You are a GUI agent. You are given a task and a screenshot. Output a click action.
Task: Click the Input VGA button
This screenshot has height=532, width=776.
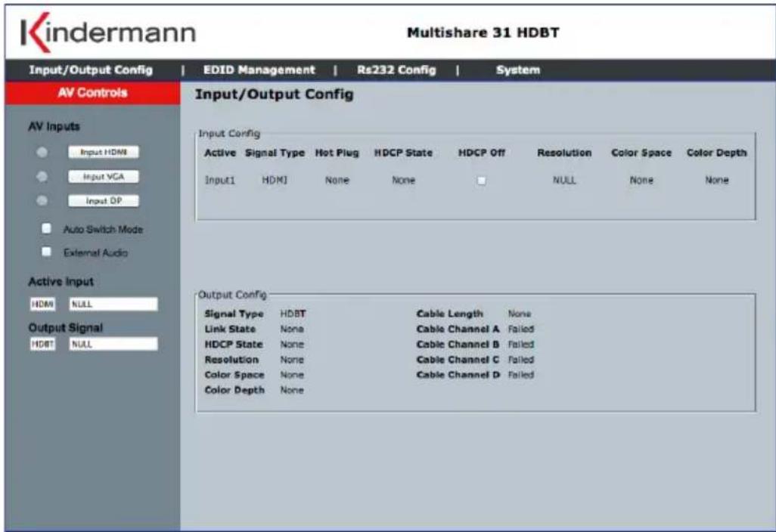[x=104, y=177]
